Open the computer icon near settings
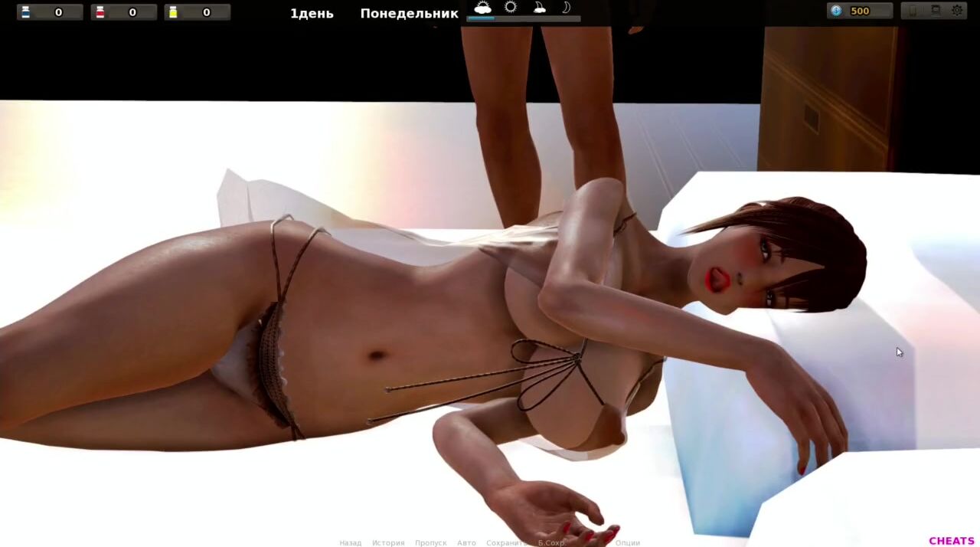The image size is (980, 547). pos(936,11)
